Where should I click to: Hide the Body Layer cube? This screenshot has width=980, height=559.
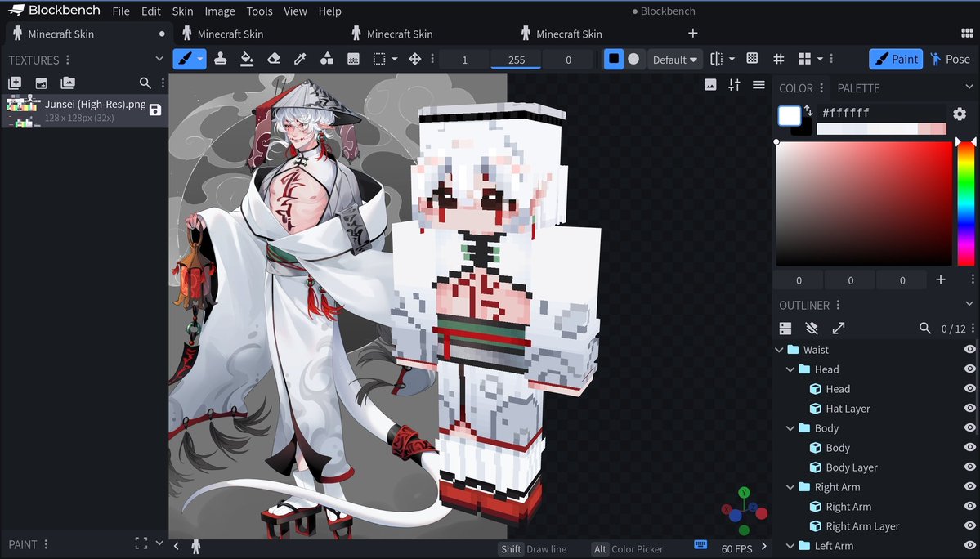tap(969, 467)
